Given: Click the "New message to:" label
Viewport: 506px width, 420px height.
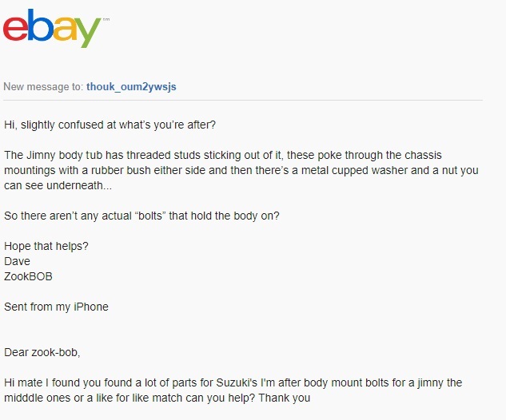Looking at the screenshot, I should point(43,86).
